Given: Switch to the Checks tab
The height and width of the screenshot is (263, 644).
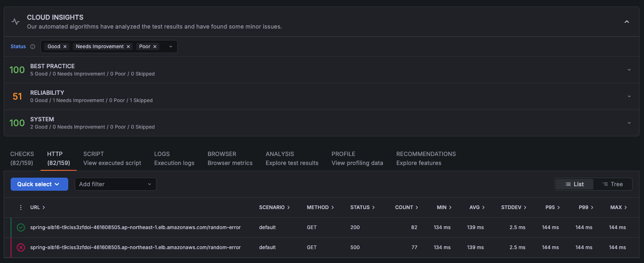Looking at the screenshot, I should pos(22,158).
